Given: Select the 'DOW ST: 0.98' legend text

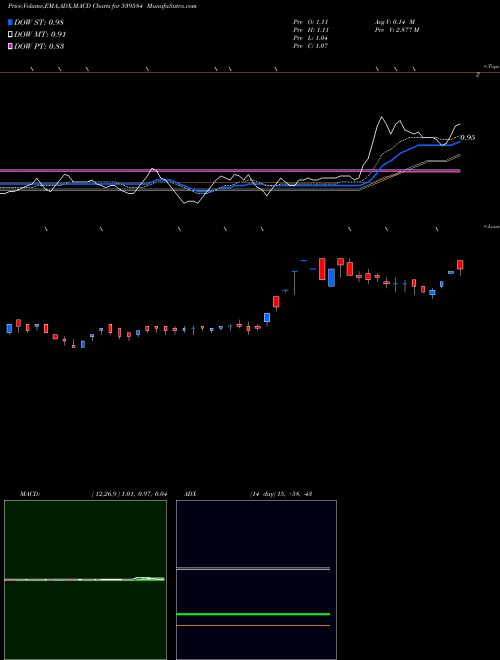Looking at the screenshot, I should (x=39, y=22).
